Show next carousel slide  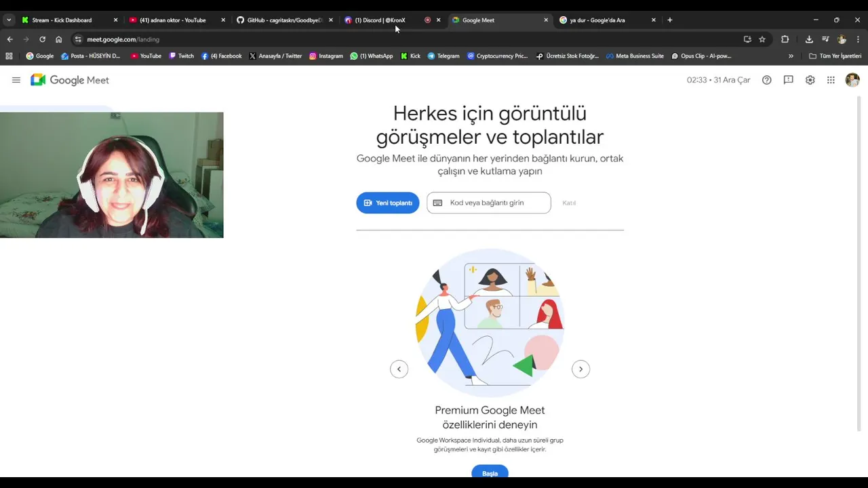(580, 369)
